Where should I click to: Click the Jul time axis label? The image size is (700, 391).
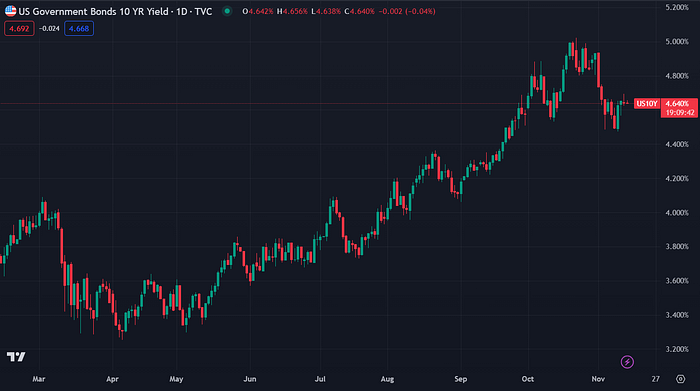320,379
